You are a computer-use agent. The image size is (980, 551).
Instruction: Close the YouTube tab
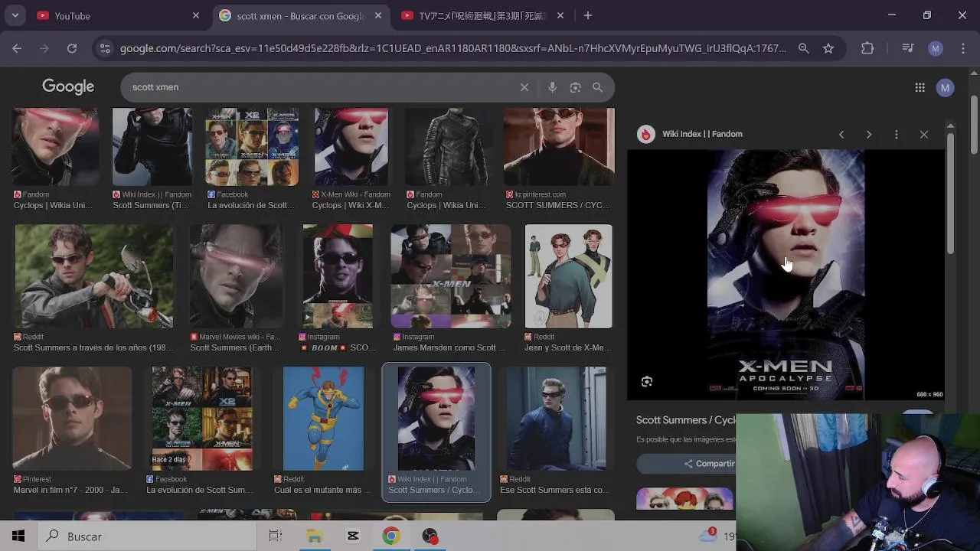(x=196, y=15)
